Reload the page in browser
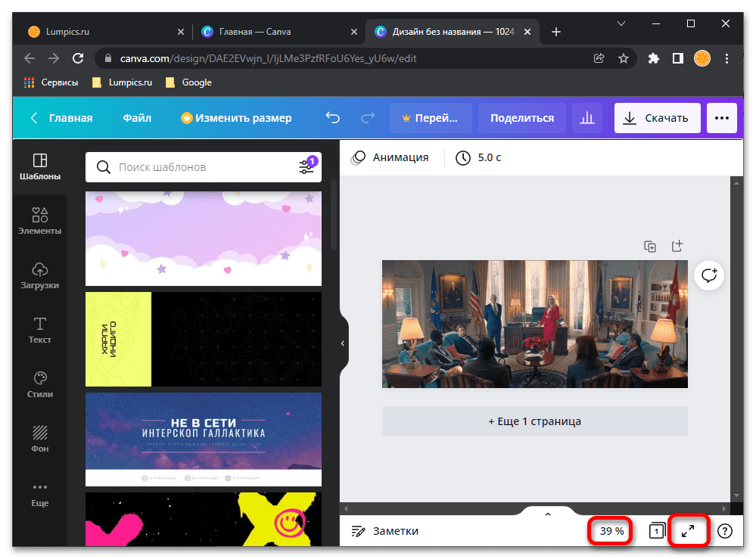Screen dimensions: 756x559 [78, 58]
